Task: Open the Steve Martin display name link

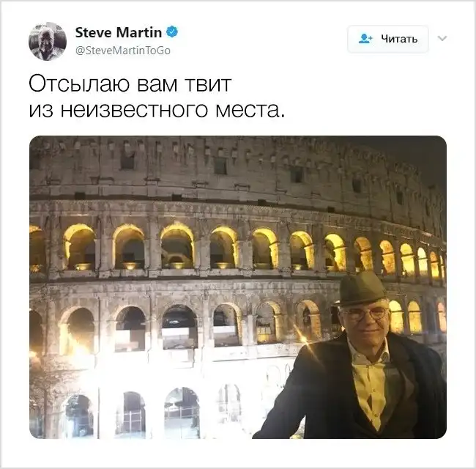Action: [x=119, y=32]
